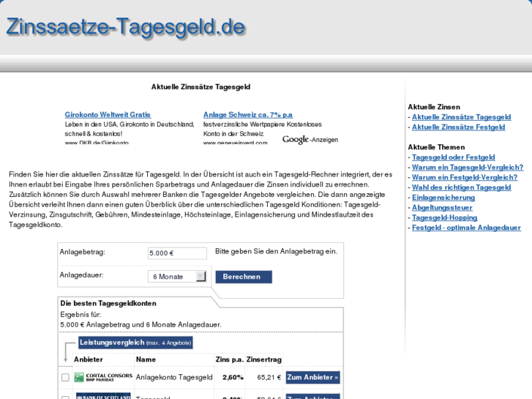Screen dimensions: 532x399
Task: Open the Abgeltungssteuer topic link
Action: click(x=442, y=208)
